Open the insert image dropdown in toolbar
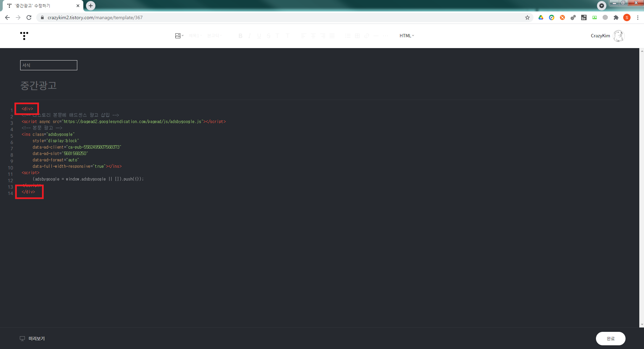 click(179, 36)
